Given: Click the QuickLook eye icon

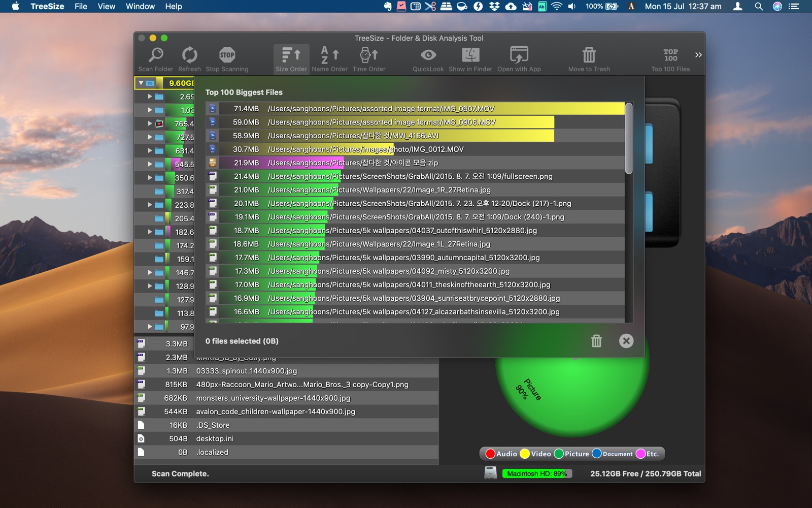Looking at the screenshot, I should [x=428, y=54].
